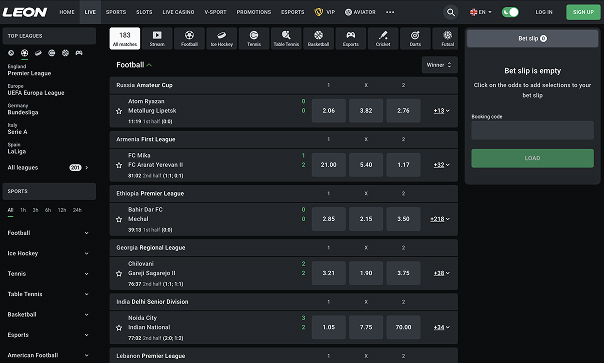Open the LIVE CASINO menu item
Image resolution: width=604 pixels, height=363 pixels.
pyautogui.click(x=178, y=12)
